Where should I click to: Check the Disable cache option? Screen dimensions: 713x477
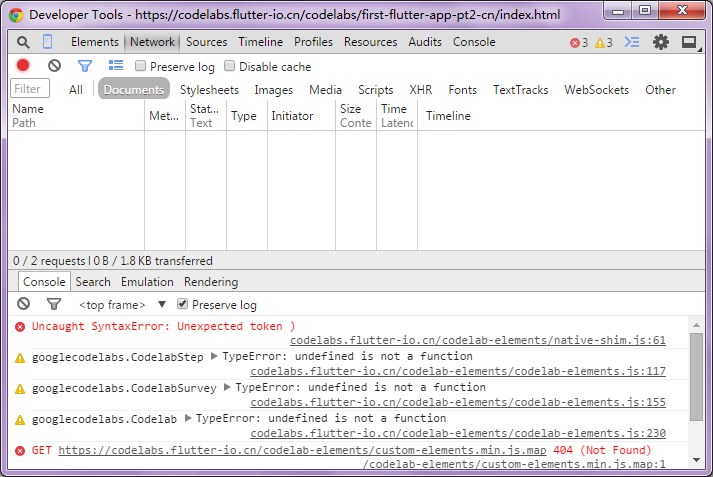(x=230, y=66)
